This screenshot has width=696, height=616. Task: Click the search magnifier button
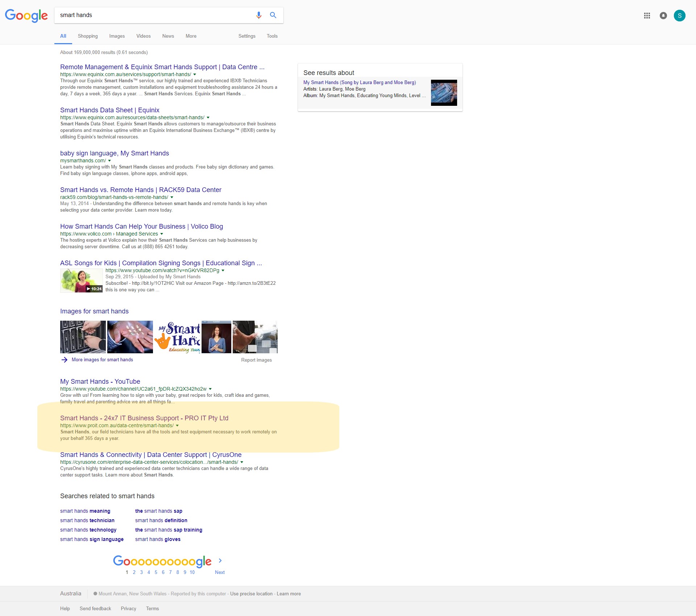coord(273,15)
